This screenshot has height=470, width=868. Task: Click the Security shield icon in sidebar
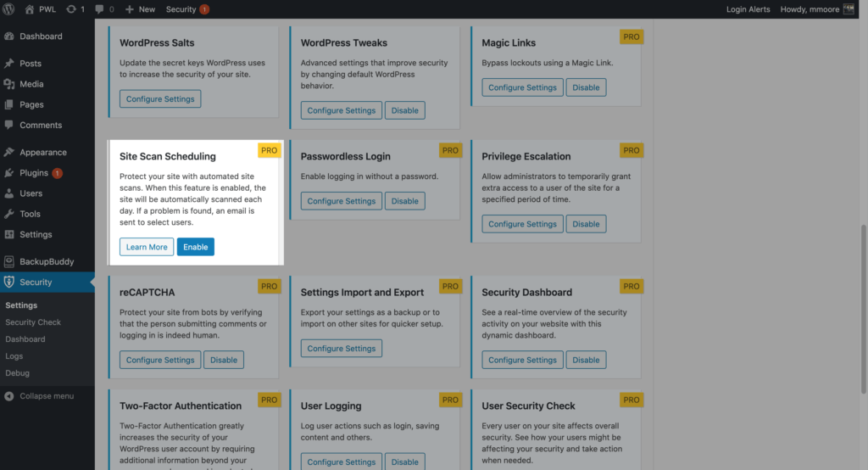(x=8, y=282)
